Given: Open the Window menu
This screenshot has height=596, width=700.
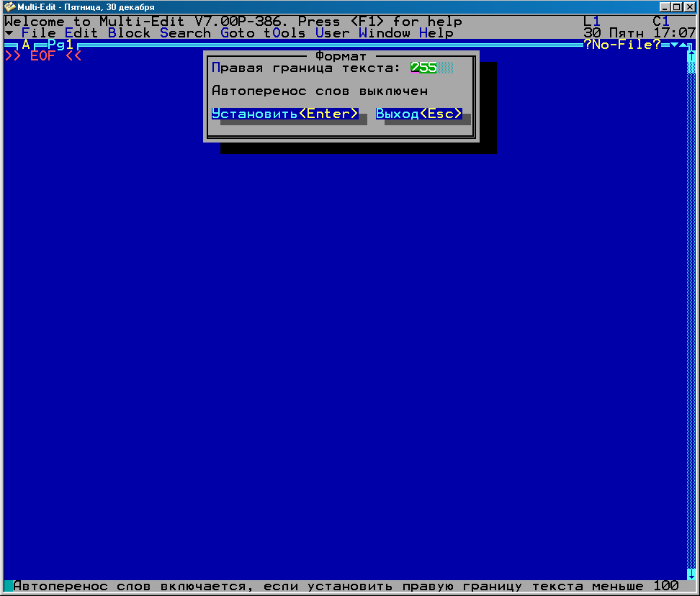Looking at the screenshot, I should [x=385, y=33].
